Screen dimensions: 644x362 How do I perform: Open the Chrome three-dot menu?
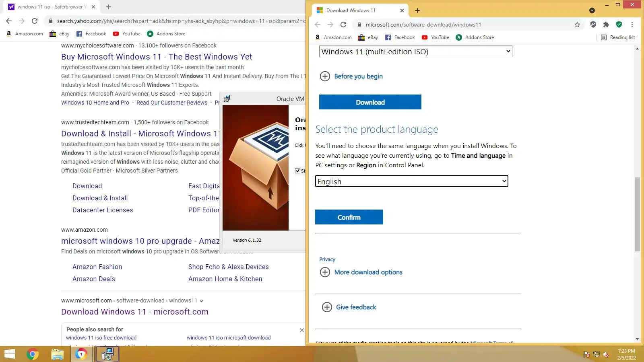(632, 25)
